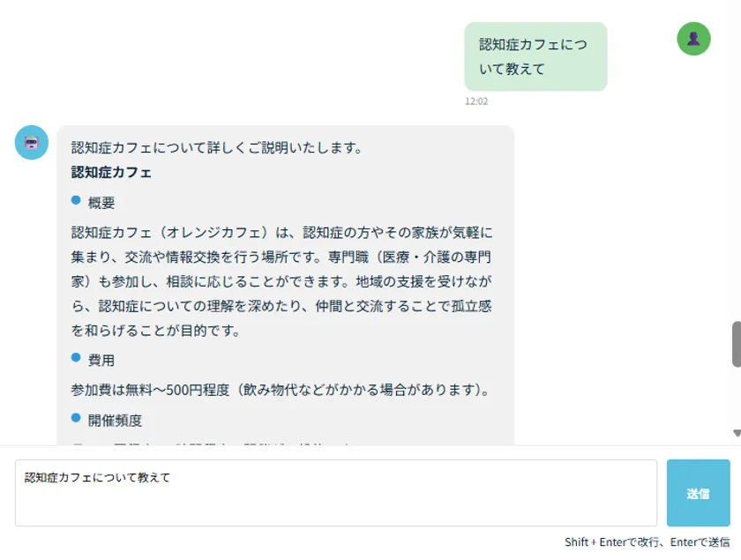The width and height of the screenshot is (741, 560).
Task: Click the robot face inside the teal circle
Action: (32, 142)
